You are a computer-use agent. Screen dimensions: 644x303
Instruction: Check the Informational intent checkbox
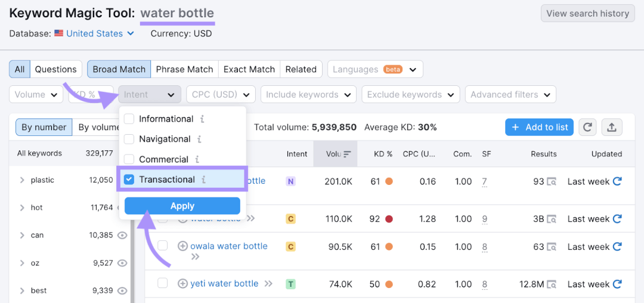coord(129,119)
